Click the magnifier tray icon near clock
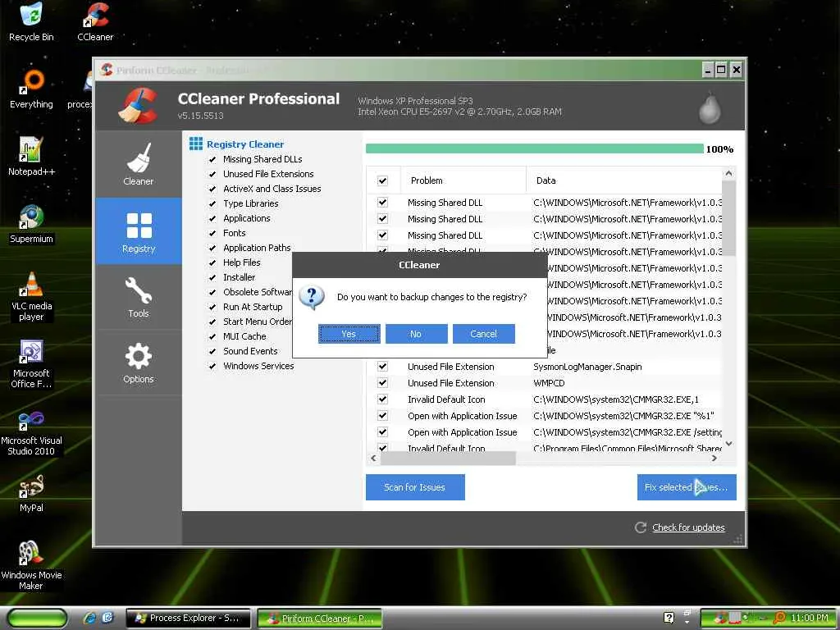 779,618
